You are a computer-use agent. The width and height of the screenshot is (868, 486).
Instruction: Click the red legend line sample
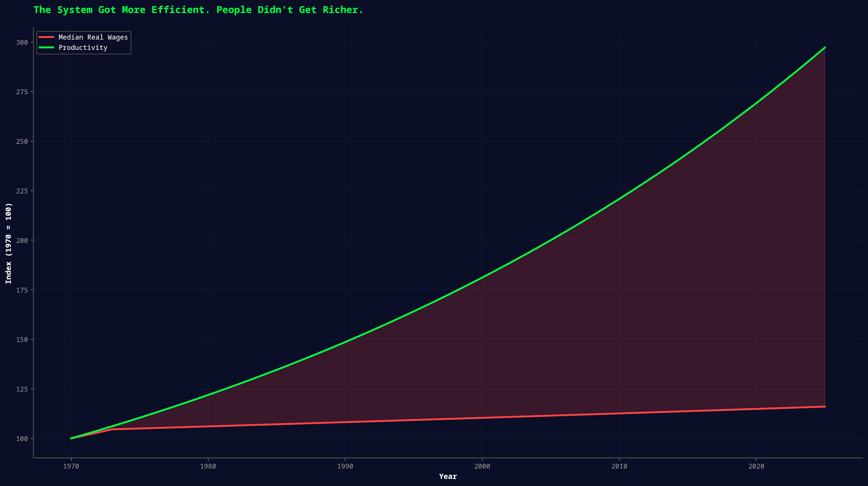pyautogui.click(x=46, y=37)
